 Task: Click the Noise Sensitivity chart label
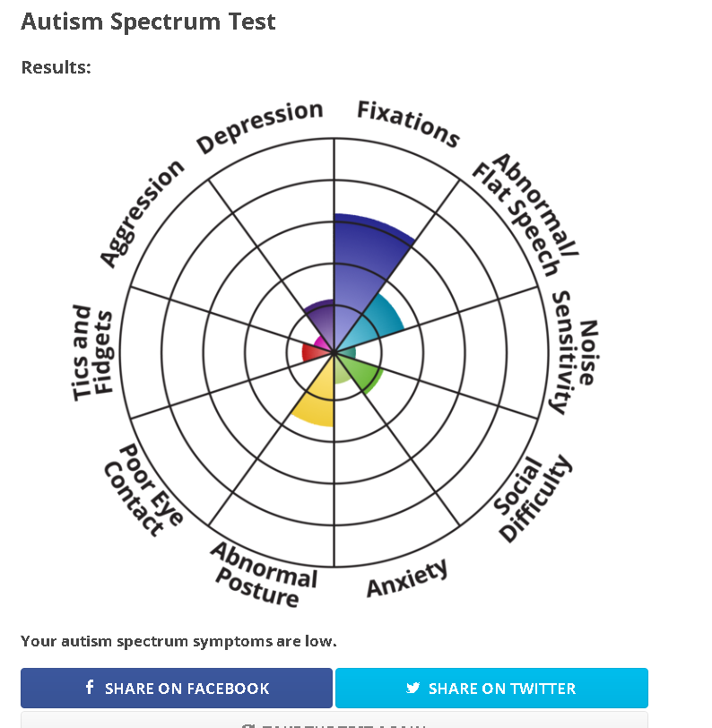574,353
